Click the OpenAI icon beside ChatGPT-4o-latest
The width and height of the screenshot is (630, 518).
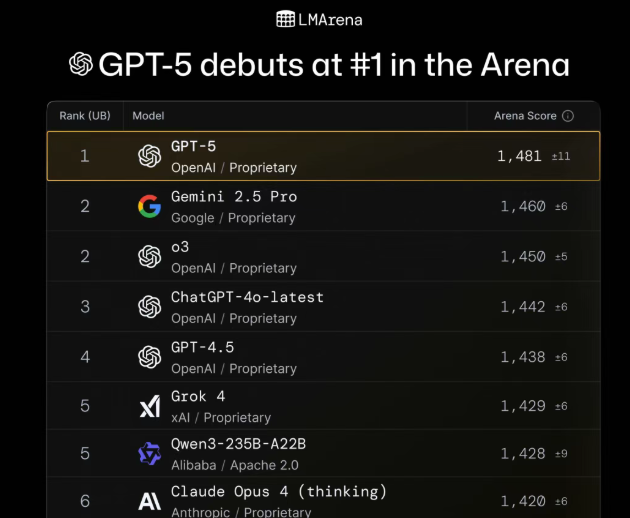tap(150, 306)
